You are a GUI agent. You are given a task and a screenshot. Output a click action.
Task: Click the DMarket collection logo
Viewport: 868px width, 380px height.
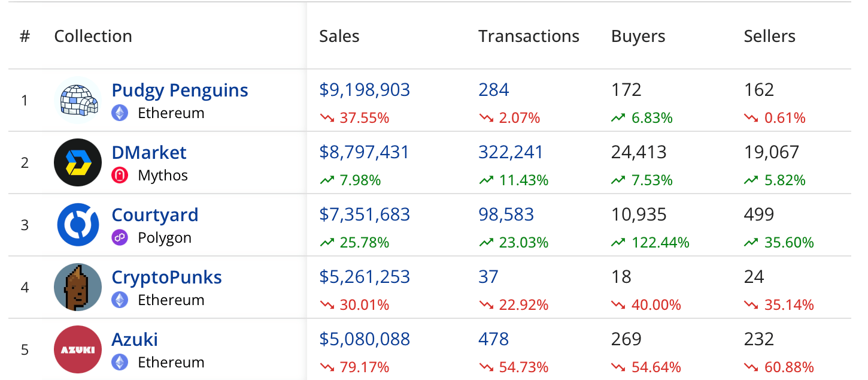coord(78,162)
